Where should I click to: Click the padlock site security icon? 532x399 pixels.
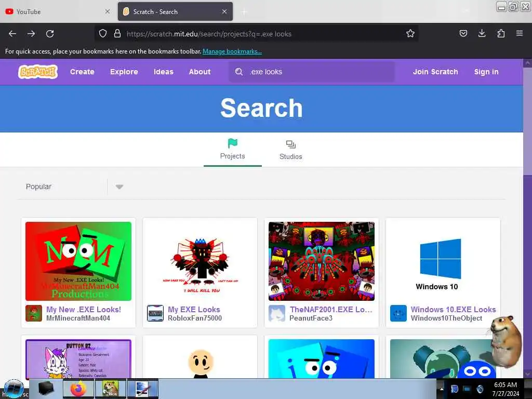pyautogui.click(x=117, y=34)
